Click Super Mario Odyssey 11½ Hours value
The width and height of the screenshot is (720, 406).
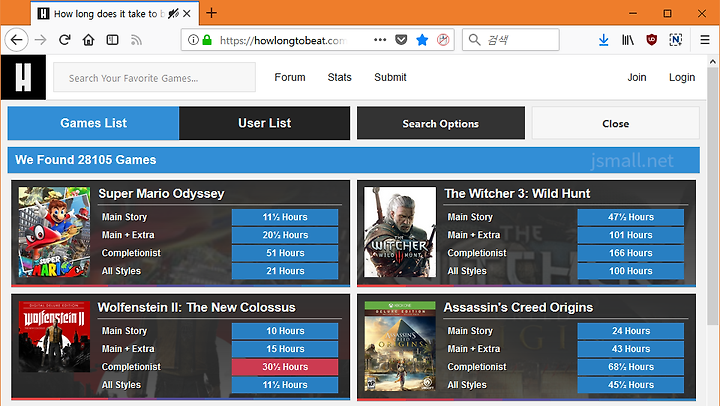coord(285,217)
